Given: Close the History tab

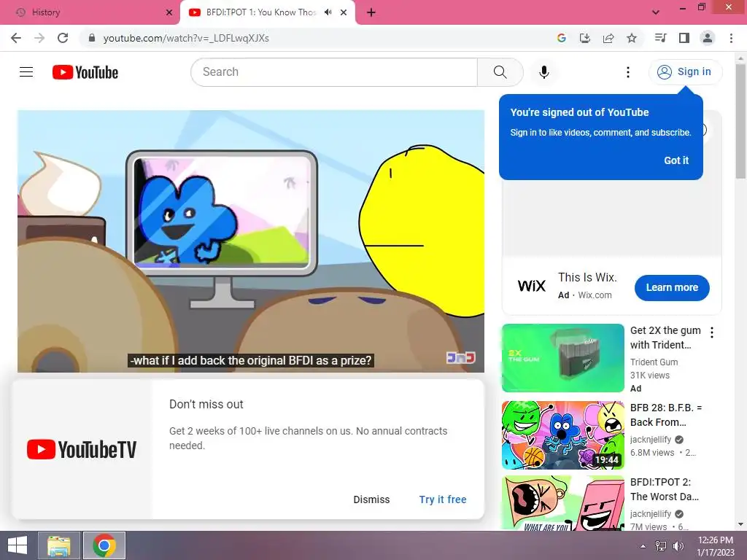Looking at the screenshot, I should pyautogui.click(x=169, y=12).
